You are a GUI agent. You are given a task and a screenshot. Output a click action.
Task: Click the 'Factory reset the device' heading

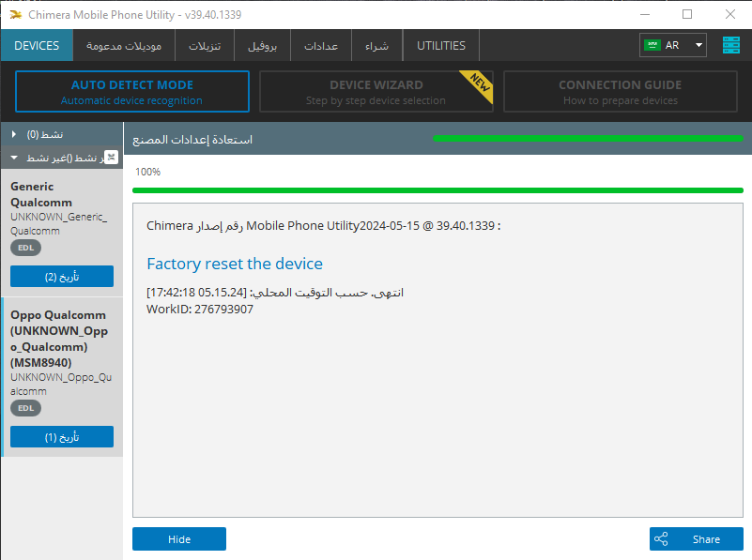click(235, 264)
